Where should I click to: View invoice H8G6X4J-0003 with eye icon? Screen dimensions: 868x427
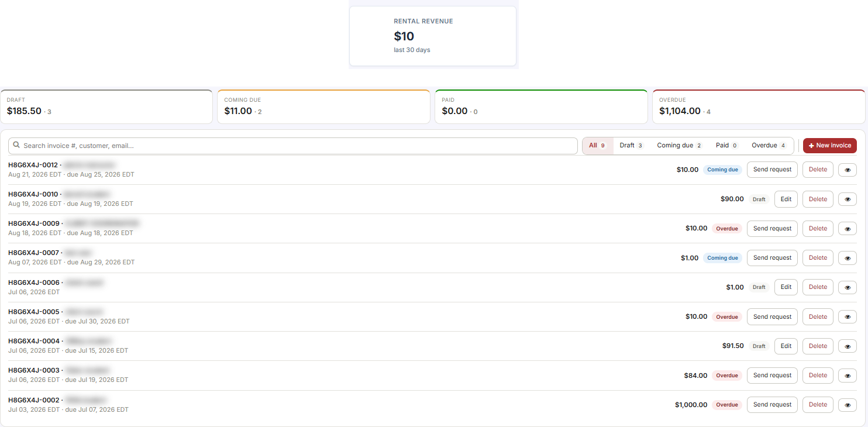[848, 376]
